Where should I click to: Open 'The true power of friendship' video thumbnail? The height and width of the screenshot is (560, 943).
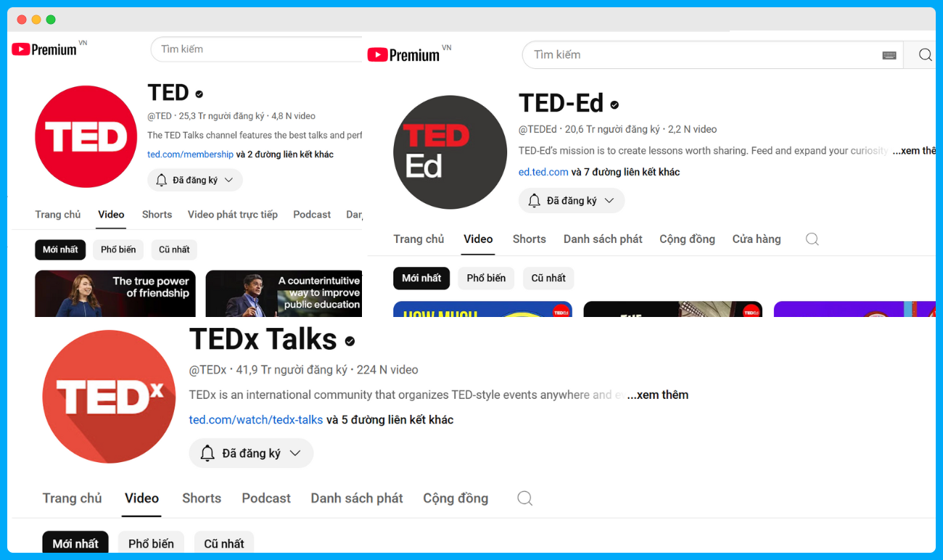tap(115, 293)
